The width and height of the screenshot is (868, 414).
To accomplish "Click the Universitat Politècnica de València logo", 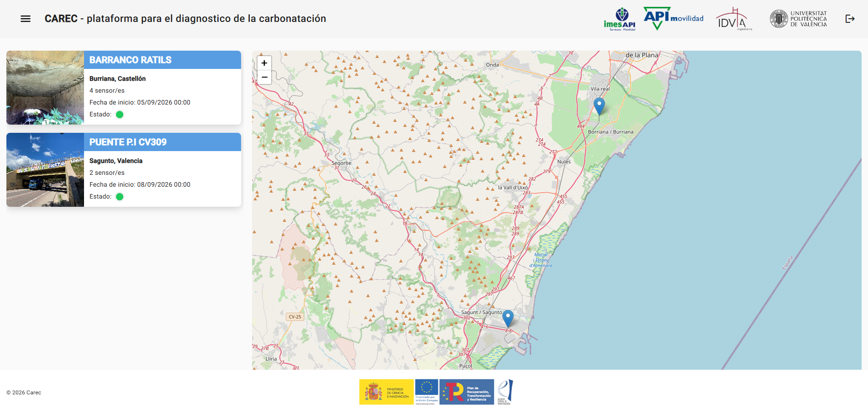I will click(799, 19).
